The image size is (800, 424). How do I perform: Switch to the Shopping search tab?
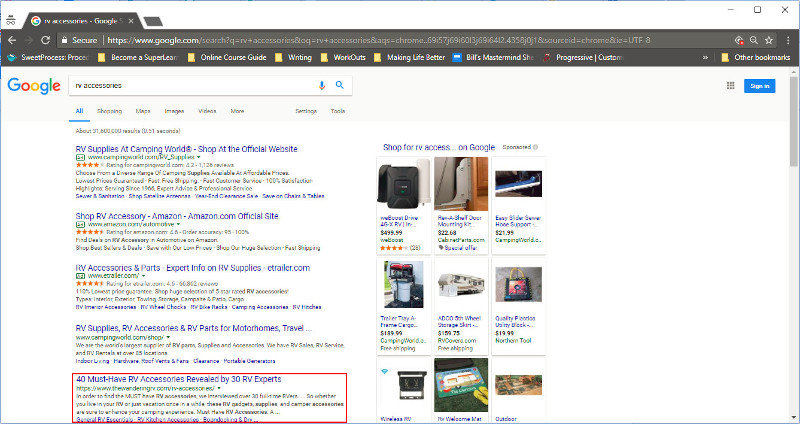(110, 111)
